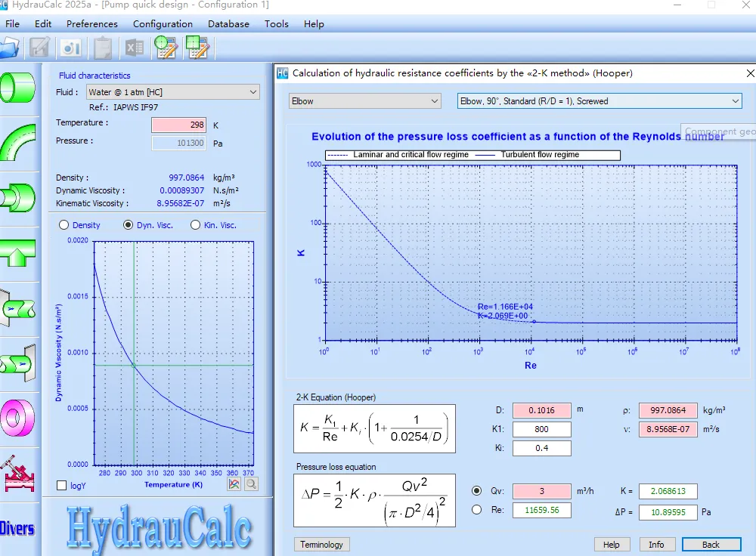Open the Edit menu
This screenshot has height=556, width=756.
point(43,24)
